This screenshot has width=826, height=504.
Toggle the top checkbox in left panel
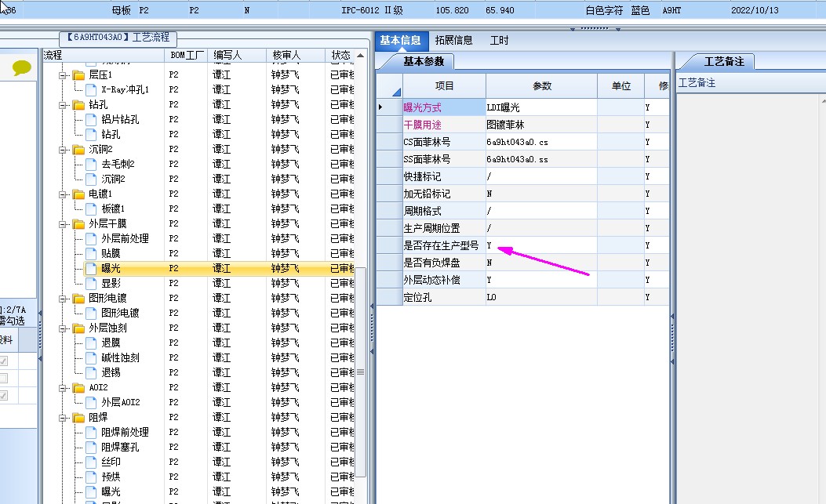(4, 361)
